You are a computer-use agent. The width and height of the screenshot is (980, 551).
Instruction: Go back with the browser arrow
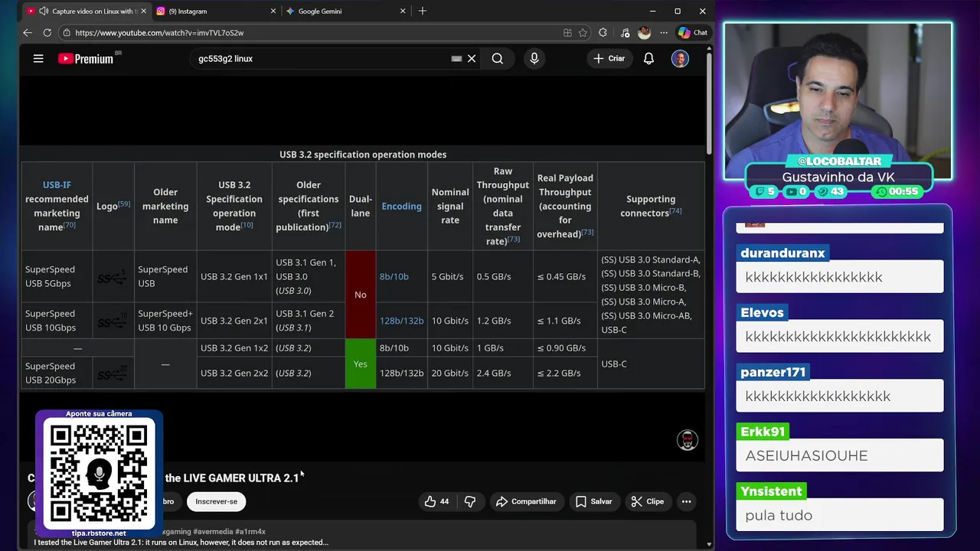(28, 33)
